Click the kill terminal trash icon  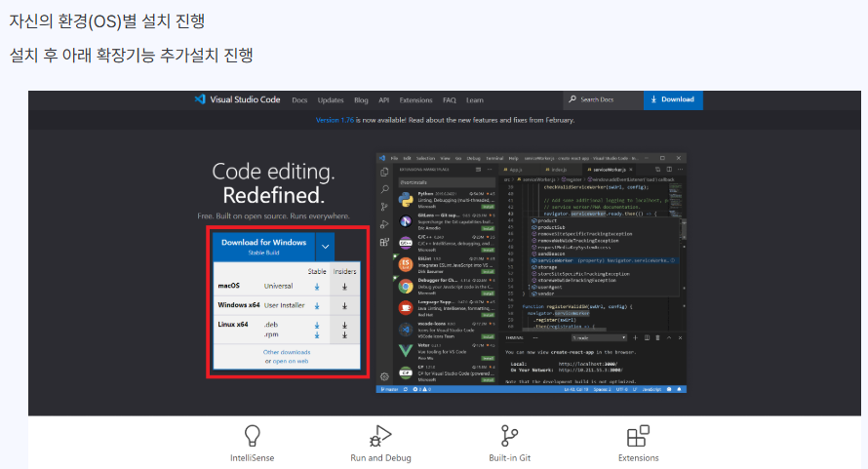click(x=657, y=337)
